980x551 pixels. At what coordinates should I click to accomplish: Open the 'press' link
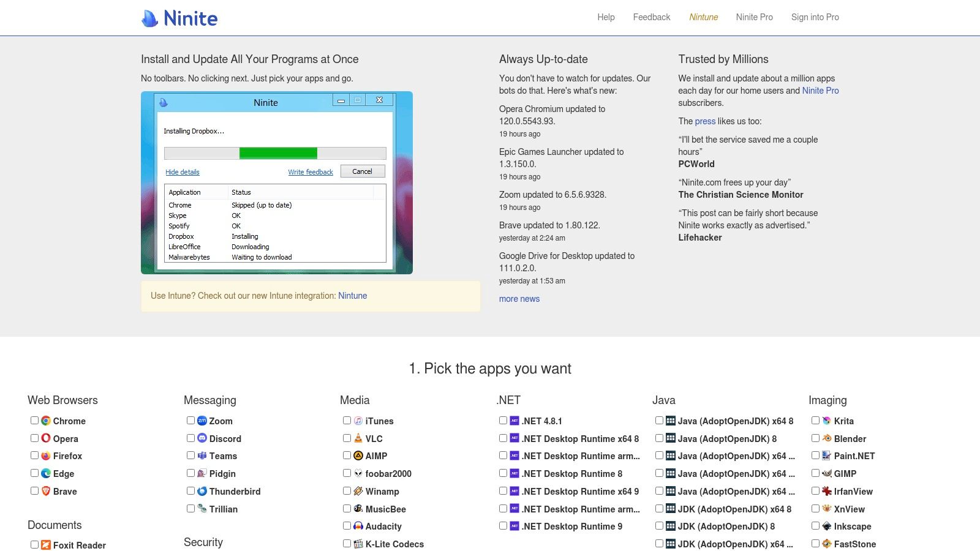(x=705, y=121)
